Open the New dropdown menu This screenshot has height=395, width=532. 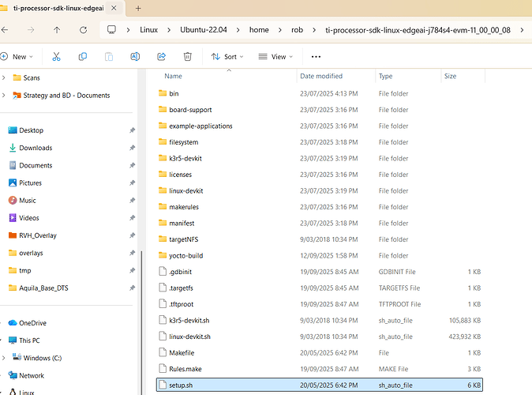17,57
